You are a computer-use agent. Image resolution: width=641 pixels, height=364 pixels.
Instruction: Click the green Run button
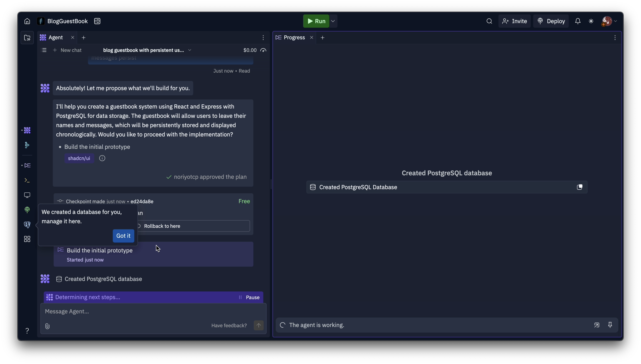tap(316, 21)
